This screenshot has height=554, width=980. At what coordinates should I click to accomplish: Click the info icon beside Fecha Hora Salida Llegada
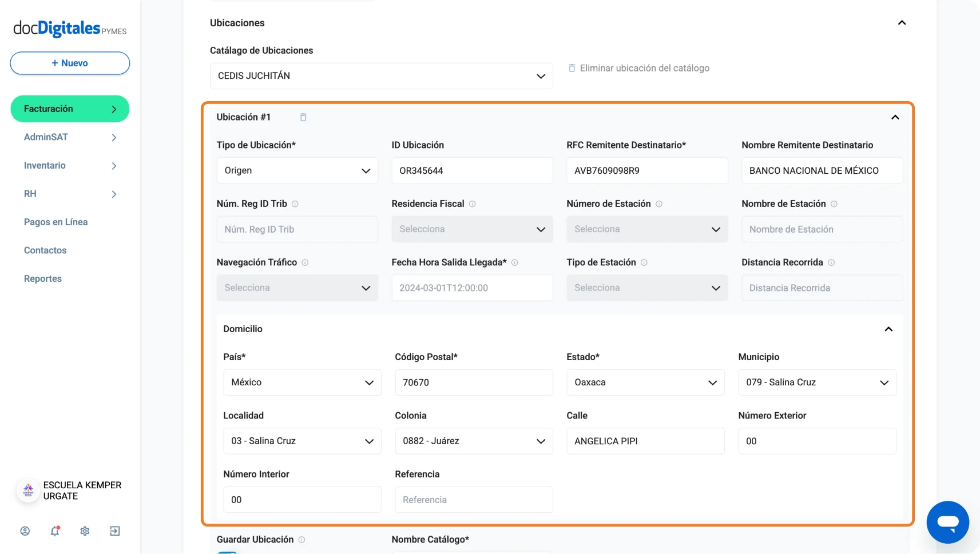coord(515,262)
